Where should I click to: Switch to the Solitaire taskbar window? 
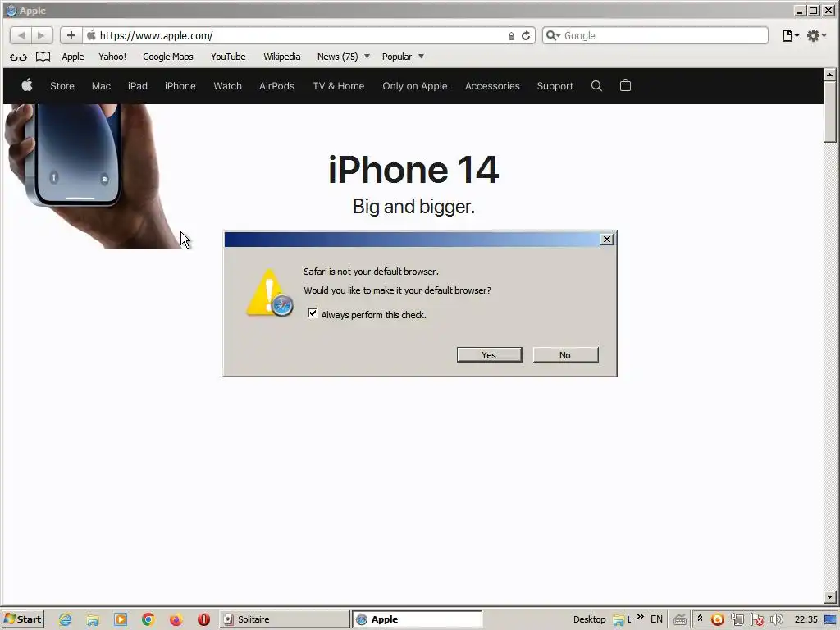pyautogui.click(x=284, y=619)
